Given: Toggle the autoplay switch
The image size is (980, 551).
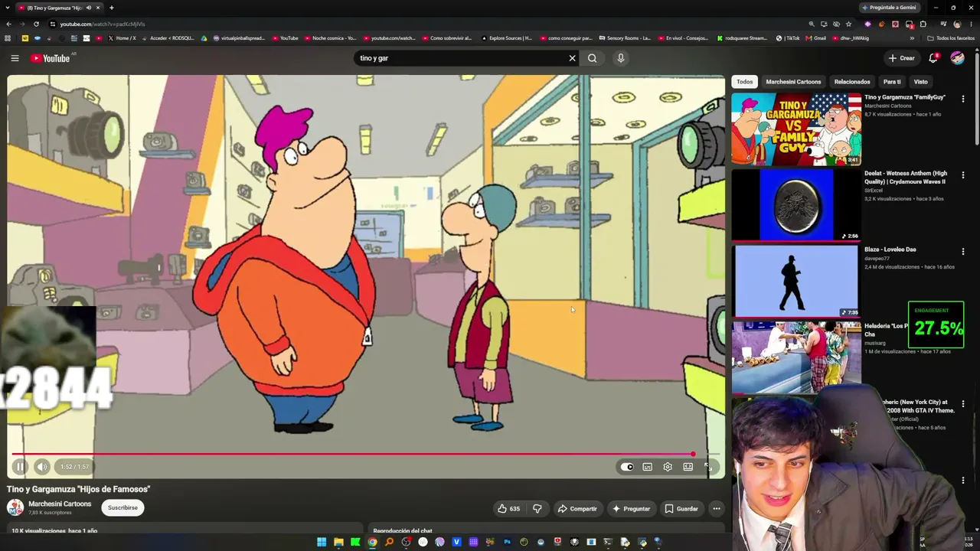Looking at the screenshot, I should coord(627,467).
